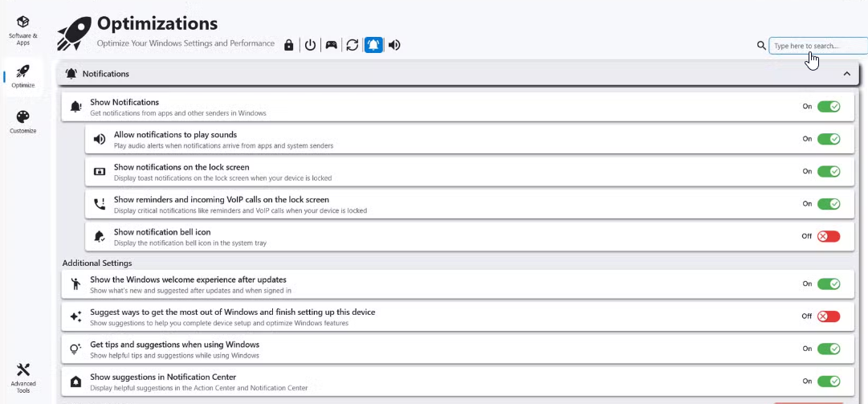This screenshot has width=868, height=404.
Task: Enable Suggest ways to finish setting up toggle
Action: (828, 316)
